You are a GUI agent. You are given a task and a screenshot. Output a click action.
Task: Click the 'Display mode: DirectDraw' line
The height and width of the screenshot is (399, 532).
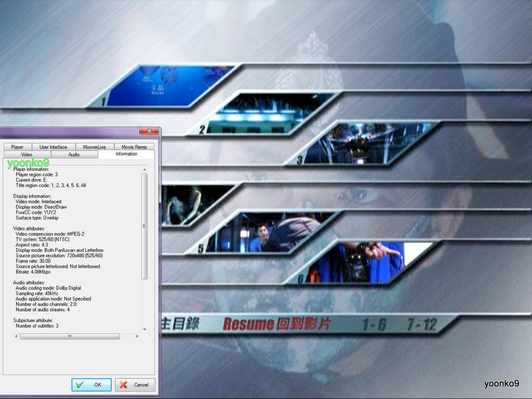pos(42,207)
